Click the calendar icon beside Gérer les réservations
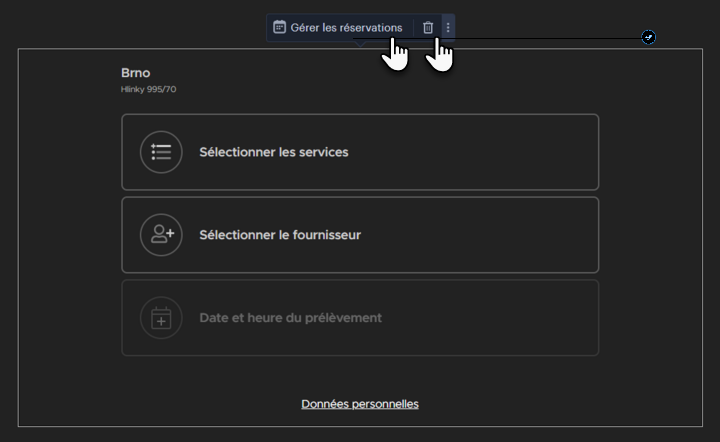Image resolution: width=720 pixels, height=442 pixels. (279, 27)
